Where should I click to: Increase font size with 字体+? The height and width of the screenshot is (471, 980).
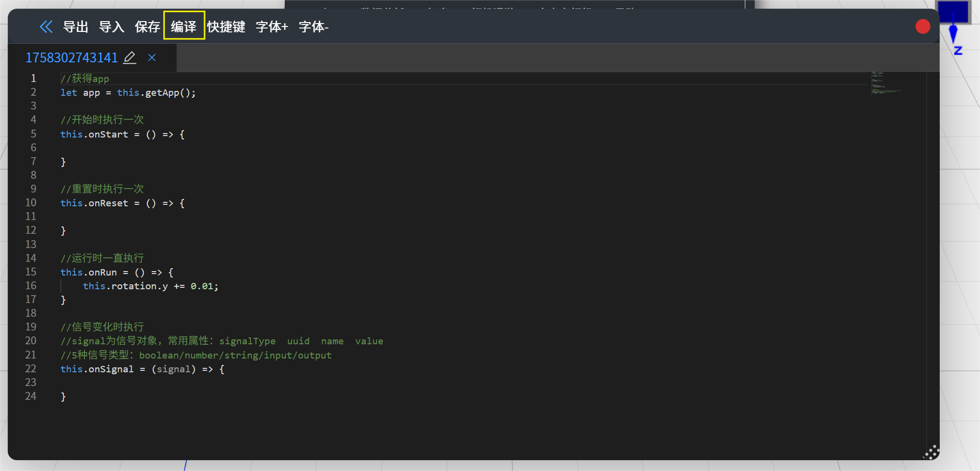[x=272, y=27]
